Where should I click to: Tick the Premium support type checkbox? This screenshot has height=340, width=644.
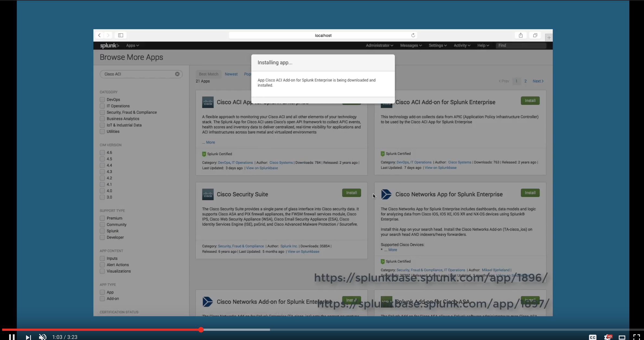point(102,218)
